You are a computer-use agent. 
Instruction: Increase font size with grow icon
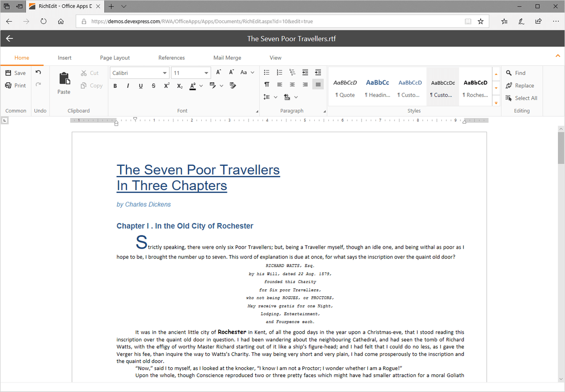click(x=218, y=72)
